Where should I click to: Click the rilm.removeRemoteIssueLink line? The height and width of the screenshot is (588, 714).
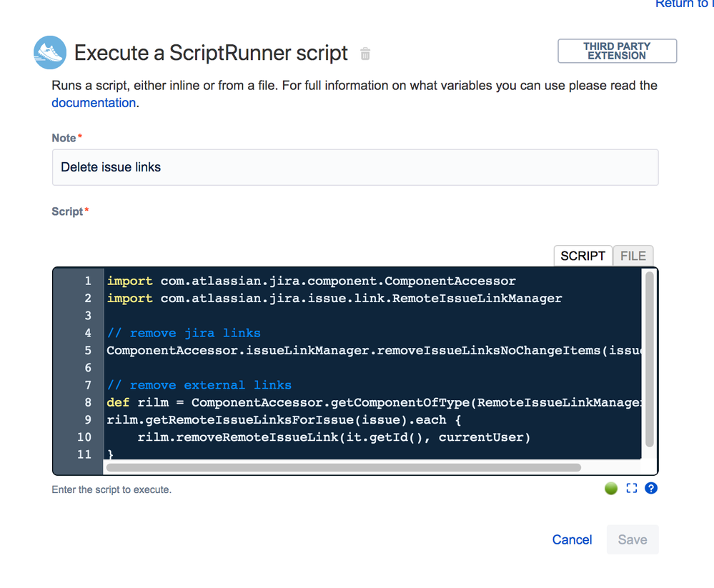(334, 437)
